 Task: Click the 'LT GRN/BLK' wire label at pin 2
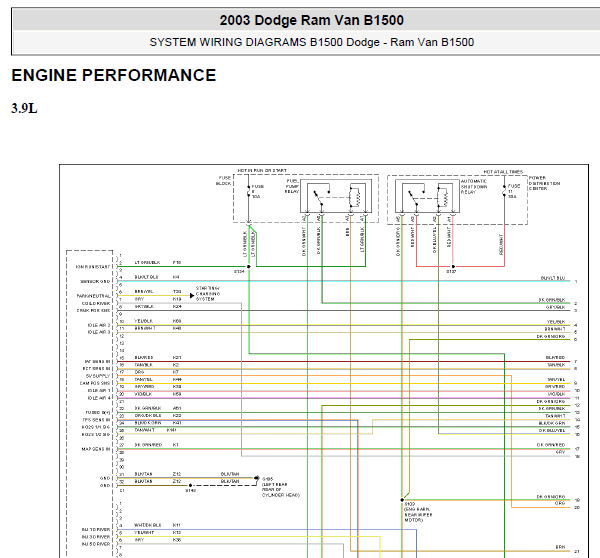(x=147, y=263)
